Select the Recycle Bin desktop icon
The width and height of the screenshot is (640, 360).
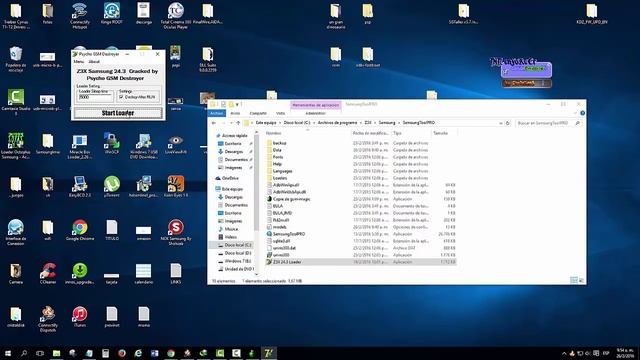[16, 59]
